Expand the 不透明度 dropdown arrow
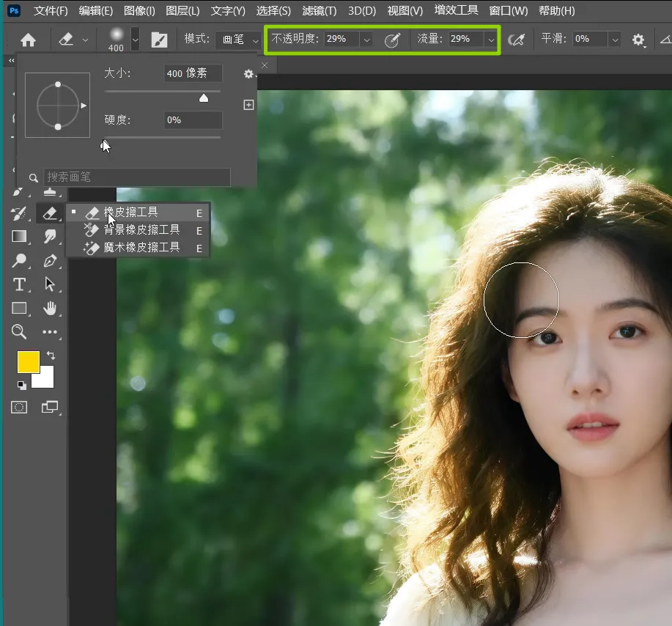This screenshot has height=626, width=672. (x=366, y=40)
